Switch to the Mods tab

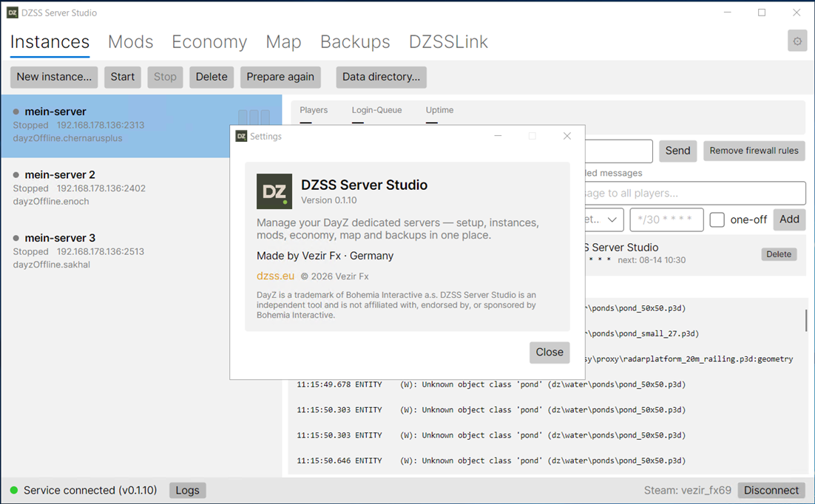click(x=130, y=41)
